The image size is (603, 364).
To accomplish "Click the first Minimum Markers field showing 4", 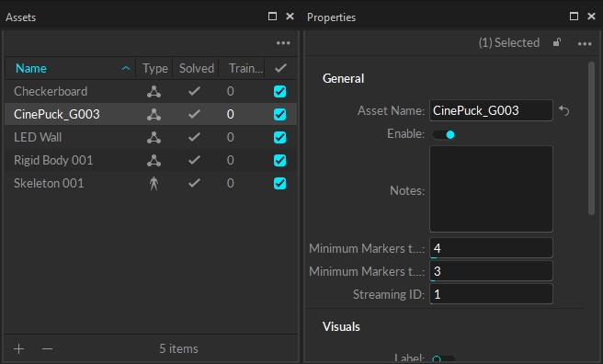I will click(491, 248).
